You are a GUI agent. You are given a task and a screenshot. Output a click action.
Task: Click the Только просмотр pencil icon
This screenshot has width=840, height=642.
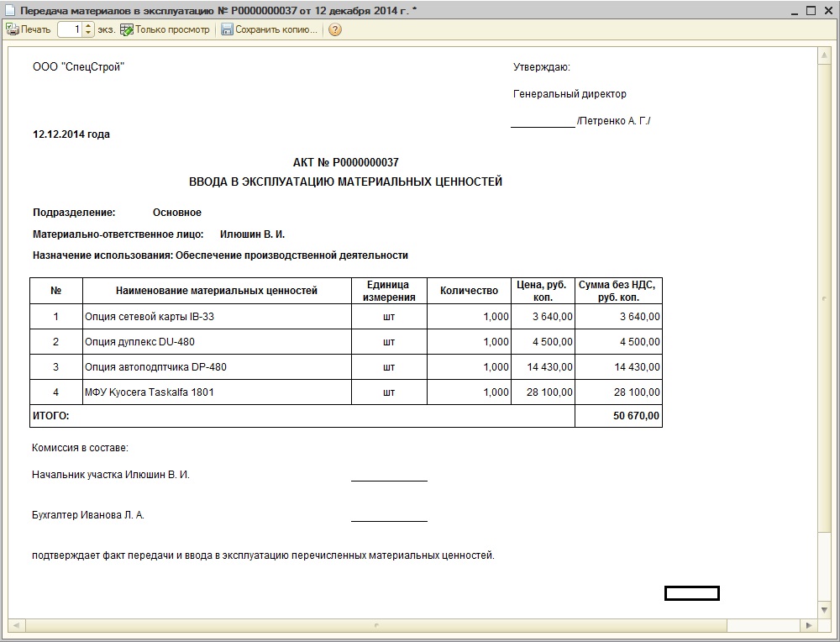point(127,29)
